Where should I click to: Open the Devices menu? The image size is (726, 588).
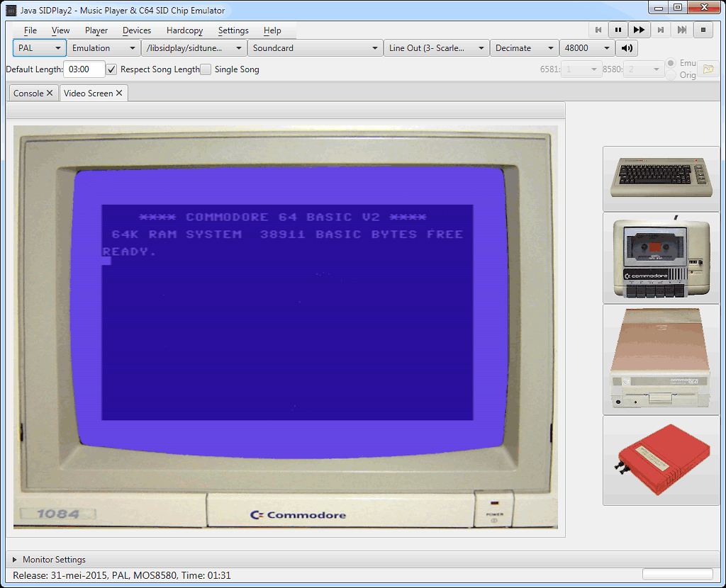(x=137, y=30)
